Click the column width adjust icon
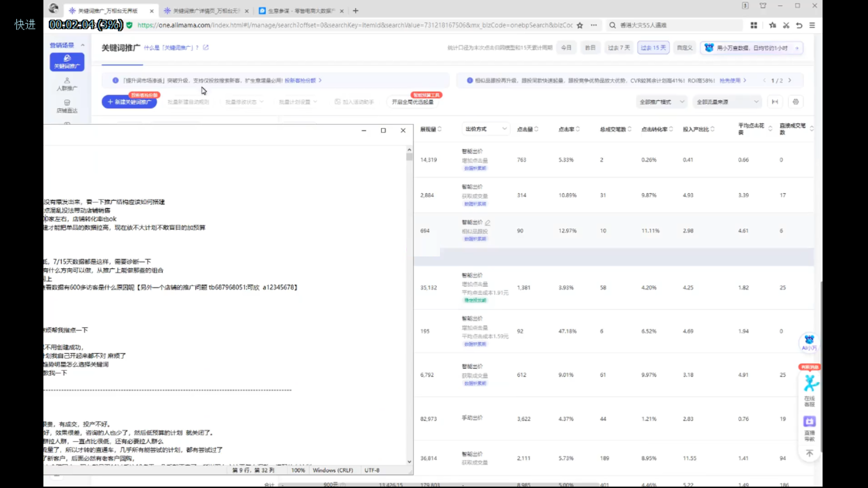 click(775, 102)
